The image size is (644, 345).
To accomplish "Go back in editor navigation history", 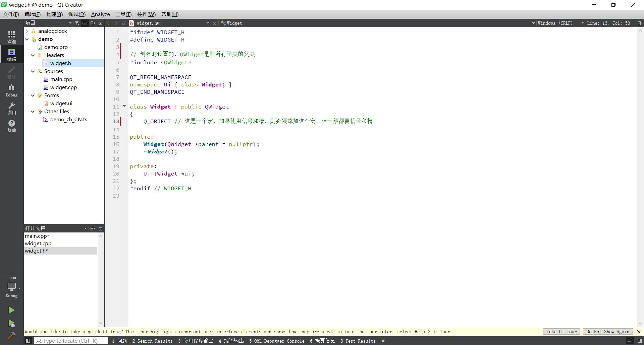I will [108, 23].
